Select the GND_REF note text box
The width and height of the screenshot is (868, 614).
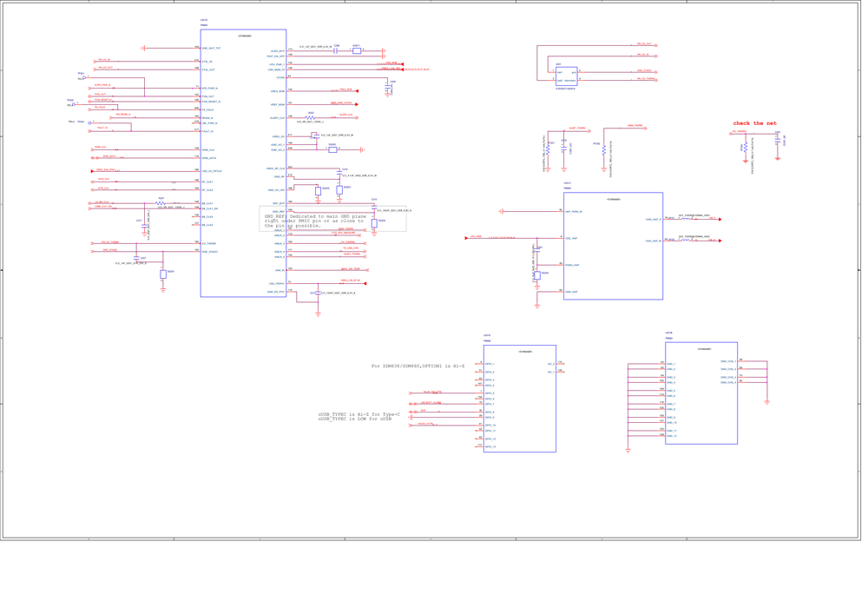tap(332, 219)
